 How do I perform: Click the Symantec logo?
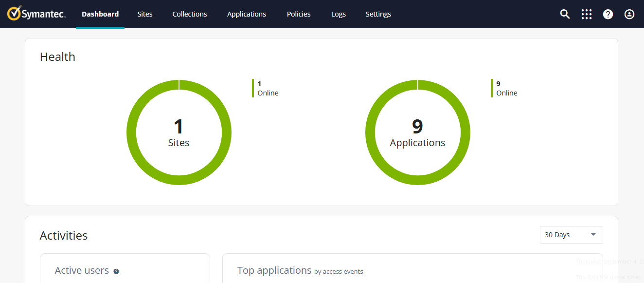(36, 14)
